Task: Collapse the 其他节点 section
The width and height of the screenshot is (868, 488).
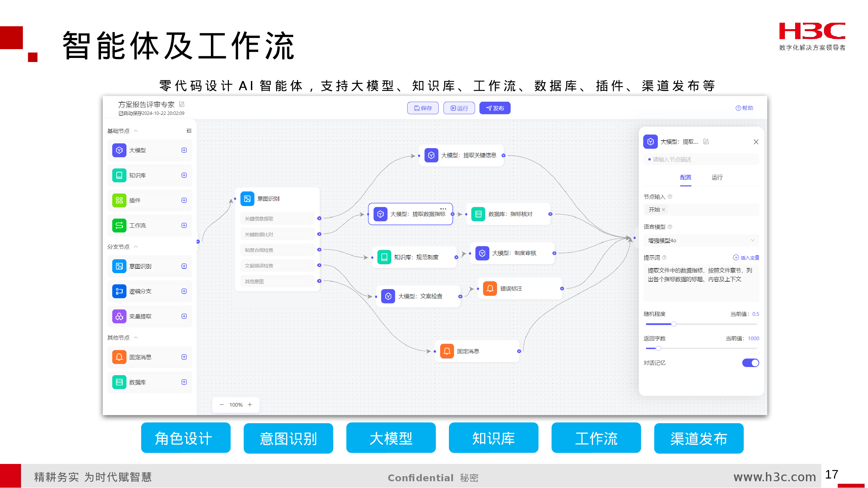Action: pyautogui.click(x=136, y=338)
